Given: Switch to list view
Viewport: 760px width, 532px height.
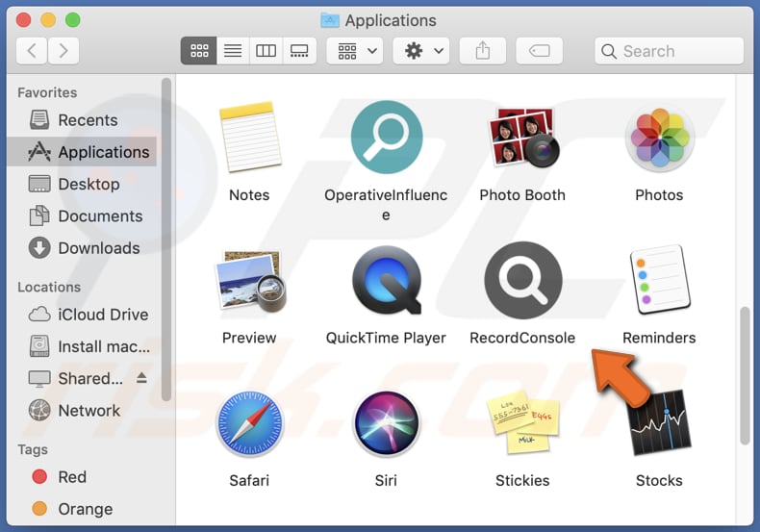Looking at the screenshot, I should pyautogui.click(x=233, y=50).
